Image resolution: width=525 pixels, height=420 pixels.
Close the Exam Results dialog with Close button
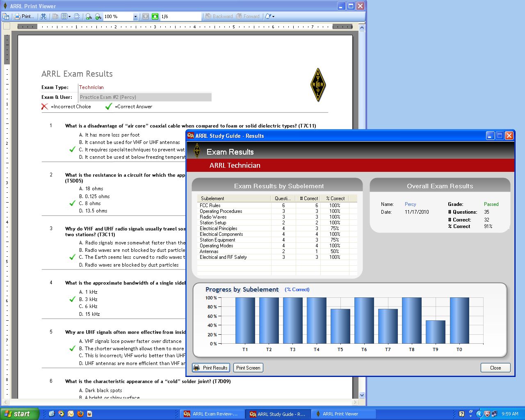(x=495, y=368)
